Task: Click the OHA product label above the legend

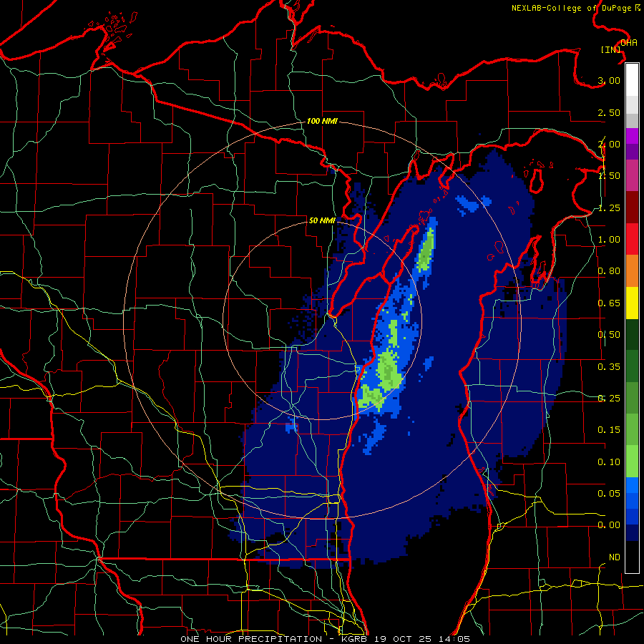Action: click(629, 43)
